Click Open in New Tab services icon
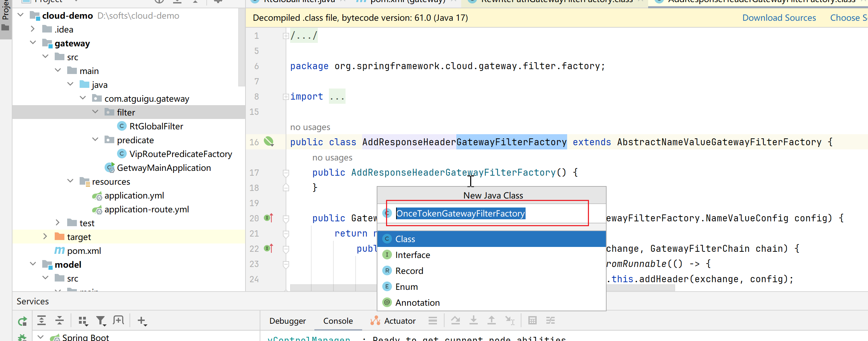Viewport: 868px width, 341px height. 118,321
